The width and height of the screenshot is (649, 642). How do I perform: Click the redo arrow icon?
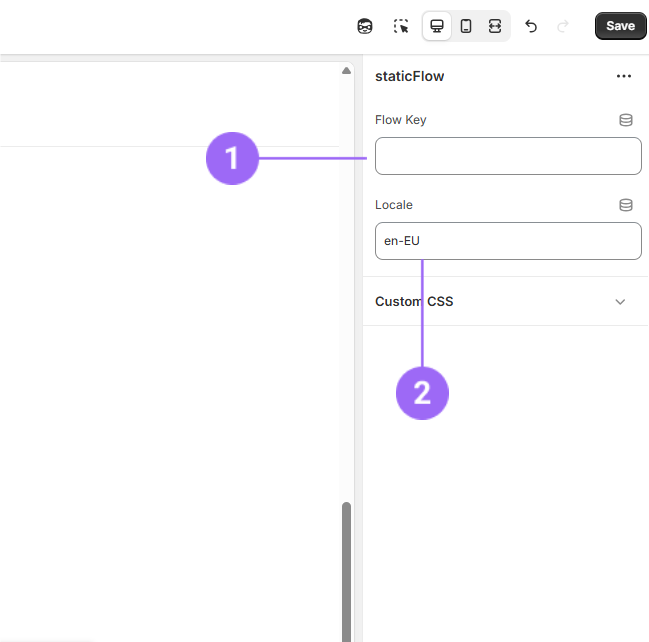563,26
